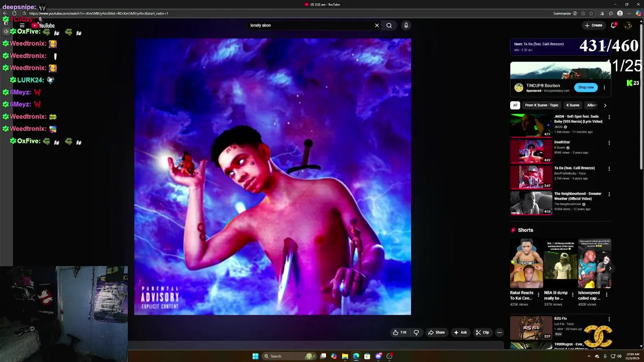644x362 pixels.
Task: Play the Ta Da (feat. Calii Breezze) thumbnail
Action: (531, 176)
